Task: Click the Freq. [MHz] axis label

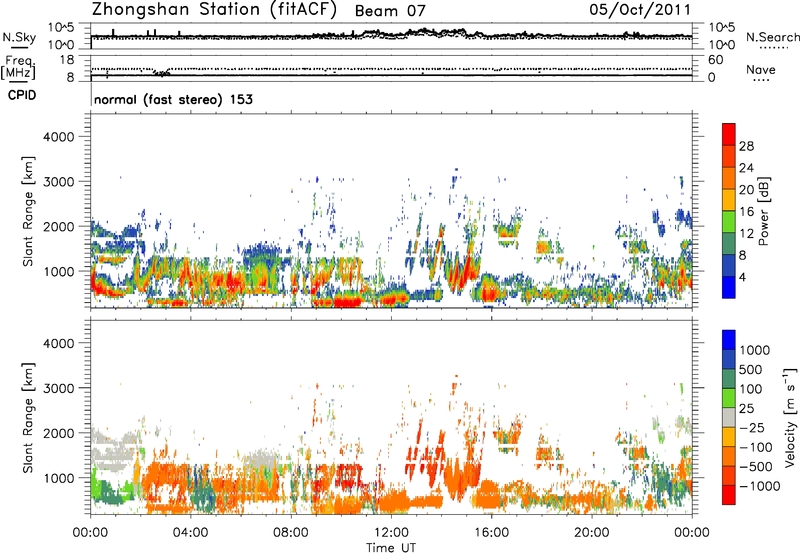Action: tap(18, 67)
